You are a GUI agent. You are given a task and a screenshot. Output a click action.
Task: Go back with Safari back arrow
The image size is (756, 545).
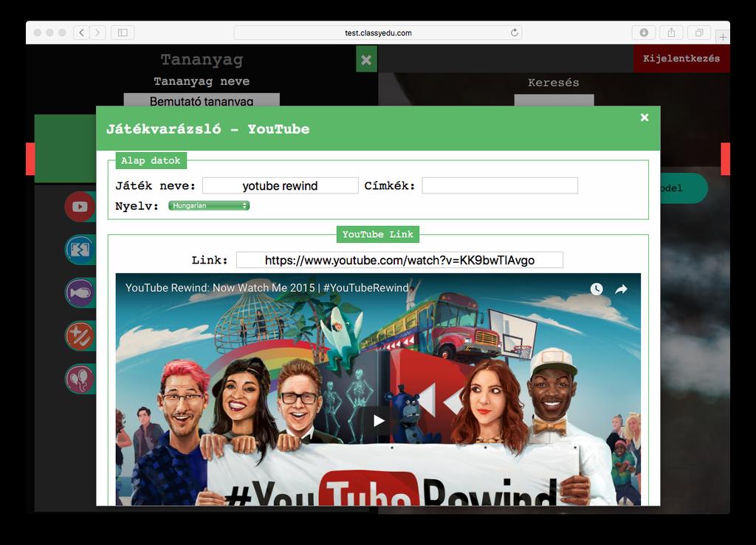click(81, 32)
